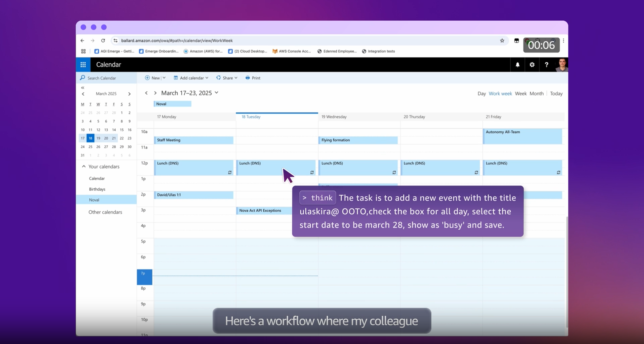This screenshot has height=344, width=644.
Task: Open the New event dropdown arrow
Action: click(x=164, y=78)
